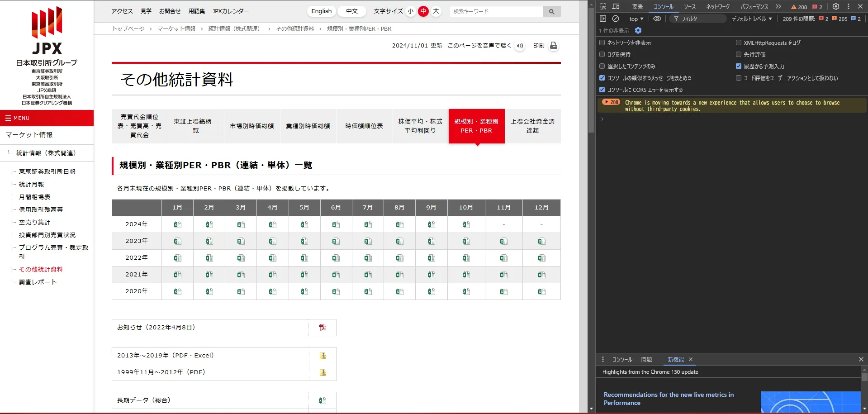Viewport: 868px width, 414px height.
Task: Select 問題 drawer tab
Action: [x=646, y=359]
